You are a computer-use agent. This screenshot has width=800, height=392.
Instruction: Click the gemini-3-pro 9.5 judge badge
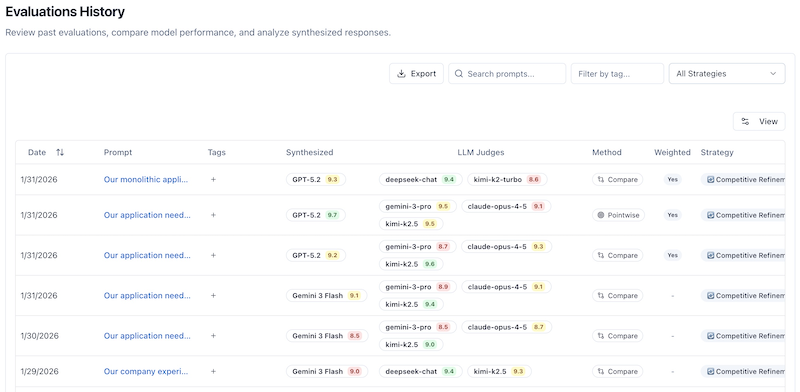click(418, 206)
